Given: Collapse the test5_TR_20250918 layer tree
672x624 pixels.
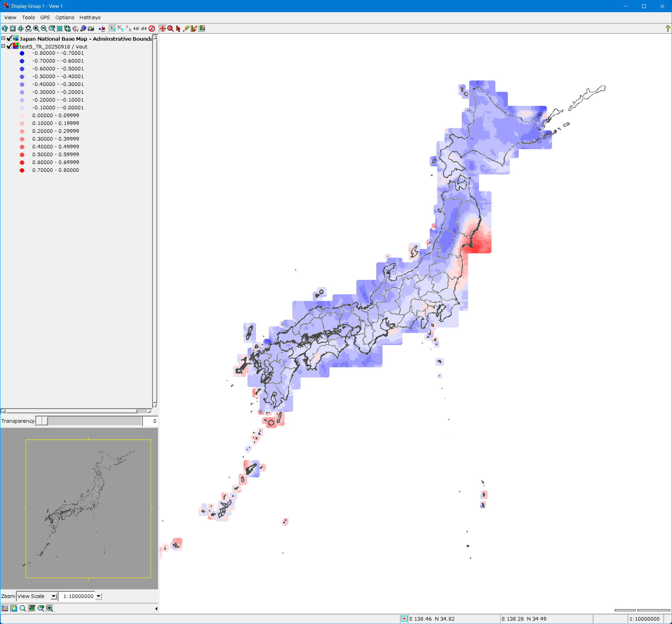Looking at the screenshot, I should [3, 46].
